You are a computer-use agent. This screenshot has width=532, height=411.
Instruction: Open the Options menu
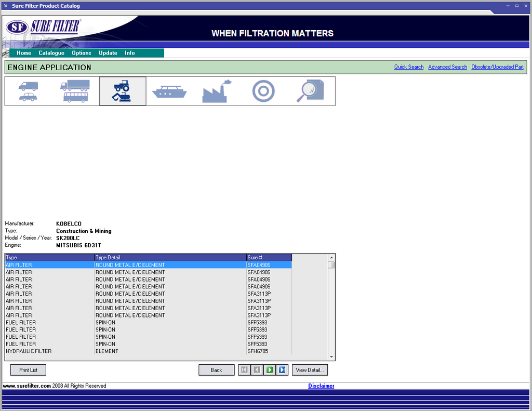82,53
